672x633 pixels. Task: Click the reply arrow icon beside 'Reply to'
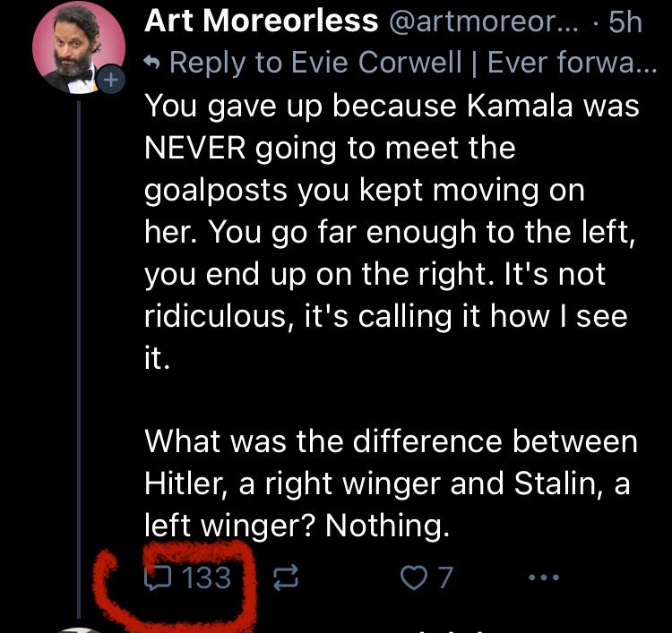click(x=155, y=64)
